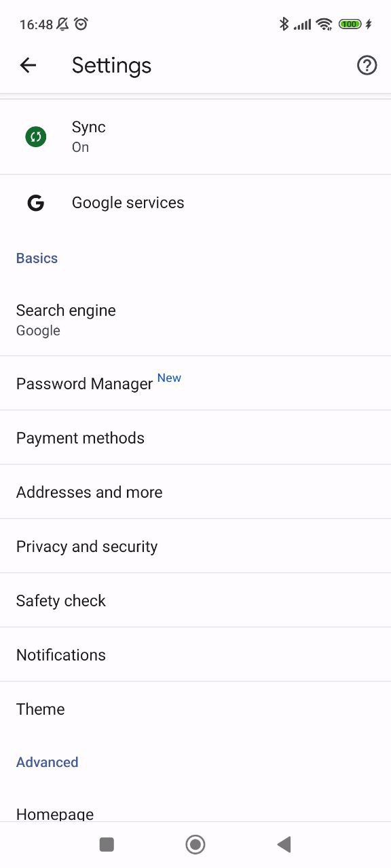Screen dimensions: 391x868
Task: Tap the Bluetooth status icon
Action: 284,24
